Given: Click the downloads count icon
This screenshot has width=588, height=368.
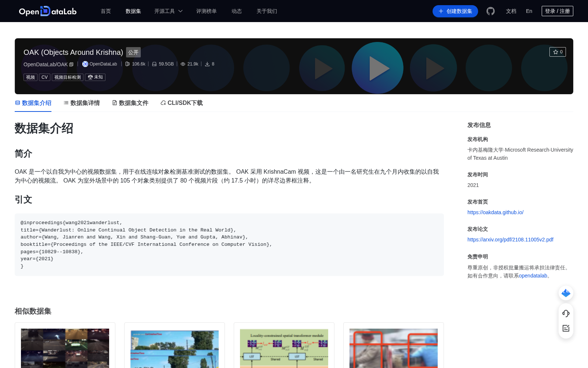Looking at the screenshot, I should coord(207,64).
